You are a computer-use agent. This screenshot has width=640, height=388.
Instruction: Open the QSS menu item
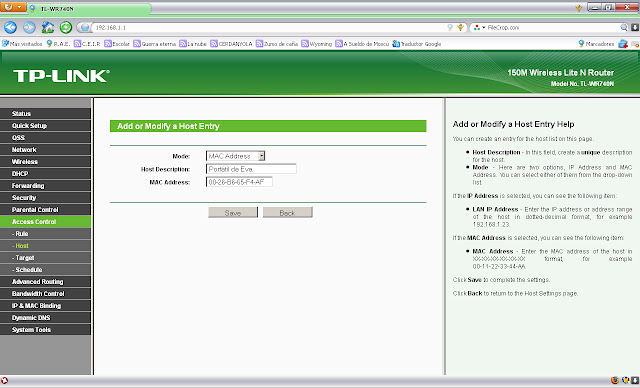click(x=45, y=137)
